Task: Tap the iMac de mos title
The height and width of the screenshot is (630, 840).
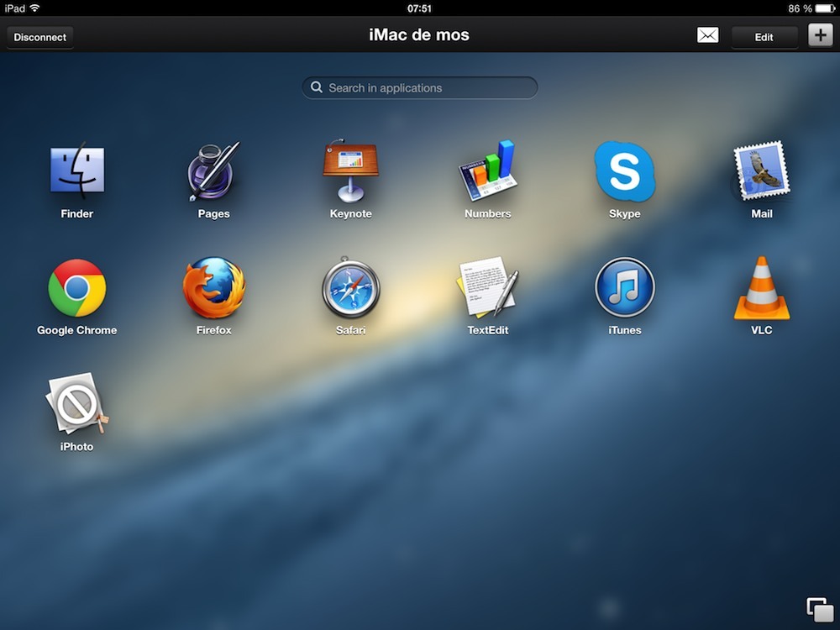Action: click(x=419, y=34)
